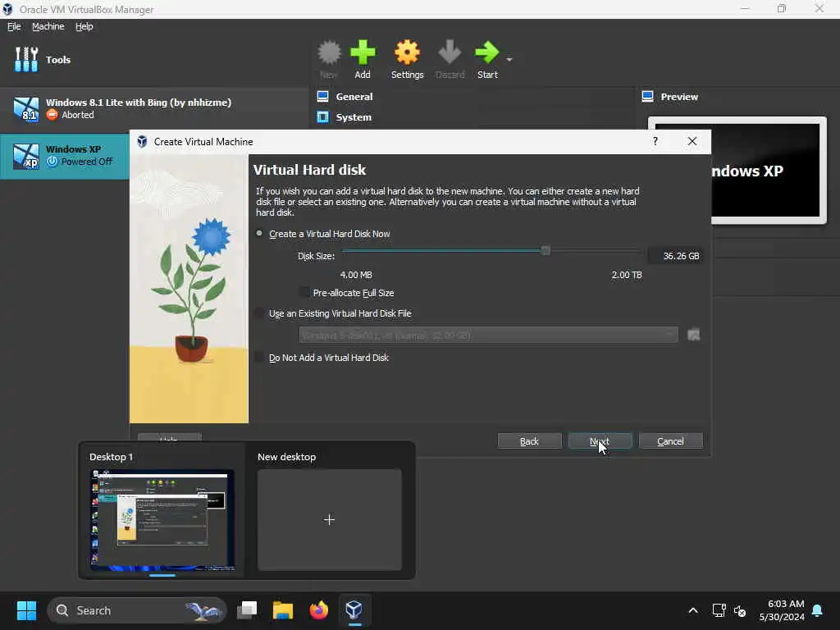Image resolution: width=840 pixels, height=630 pixels.
Task: Open the Help menu
Action: [84, 26]
